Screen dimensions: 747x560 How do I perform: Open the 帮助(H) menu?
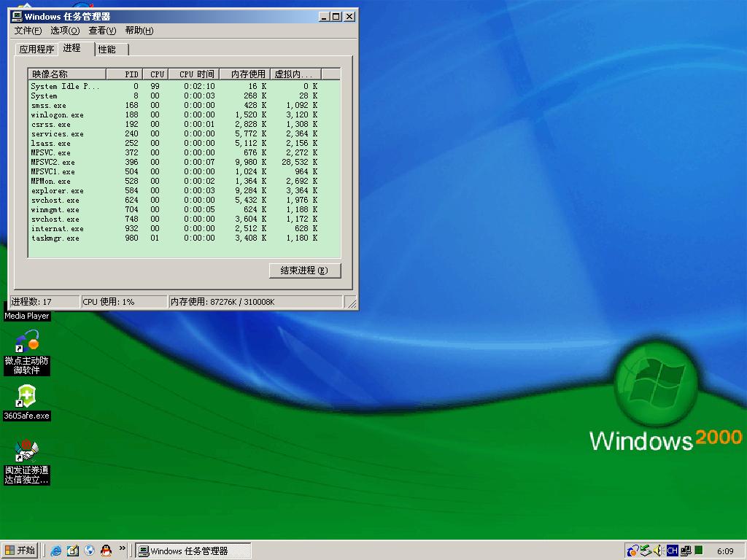tap(139, 31)
